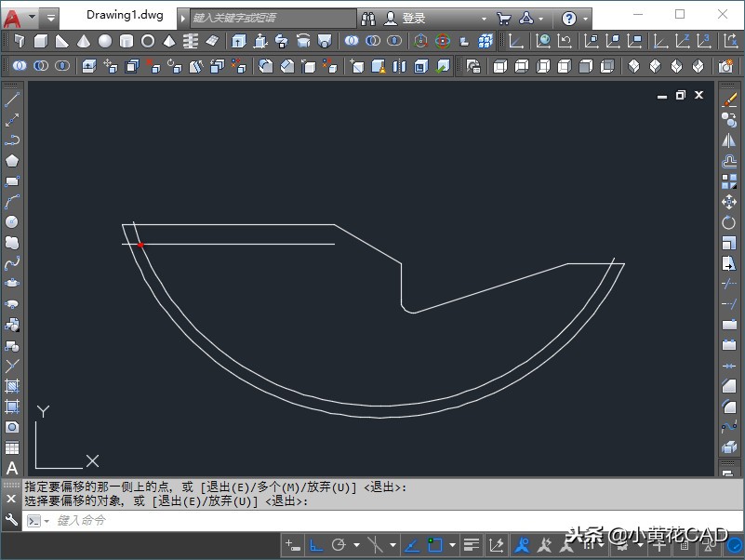This screenshot has height=560, width=745.
Task: Toggle Ortho mode in status bar
Action: tap(316, 544)
